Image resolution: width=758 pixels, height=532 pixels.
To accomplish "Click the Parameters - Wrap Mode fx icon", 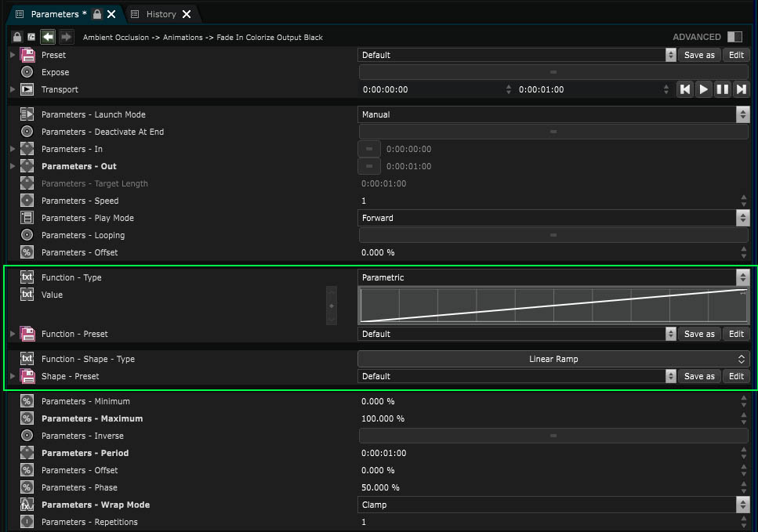I will point(27,505).
